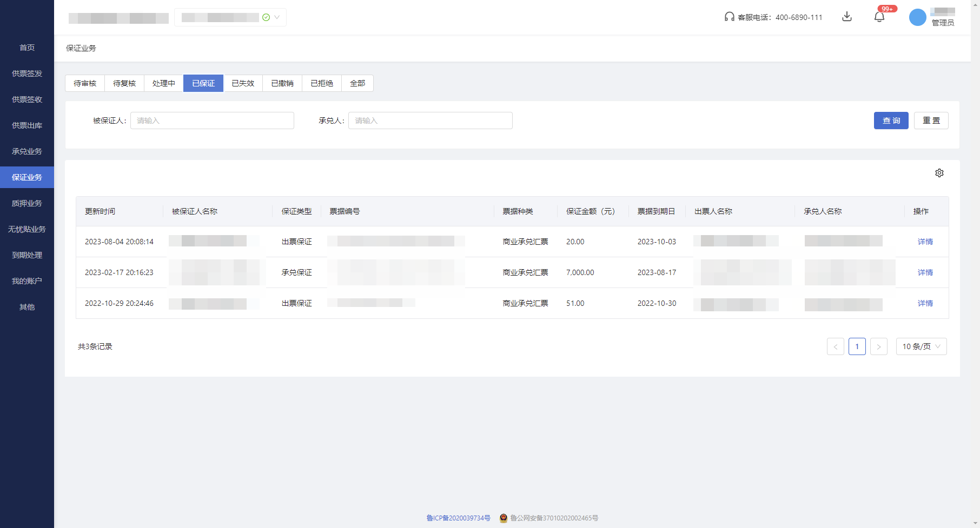Switch to the 待审核 tab
The width and height of the screenshot is (980, 528).
tap(85, 83)
